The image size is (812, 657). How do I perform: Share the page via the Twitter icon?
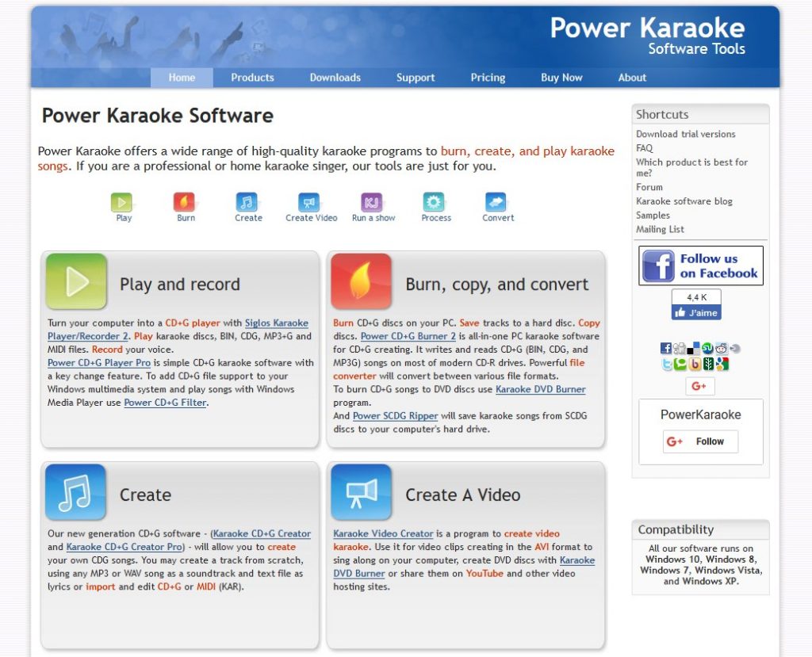click(665, 363)
